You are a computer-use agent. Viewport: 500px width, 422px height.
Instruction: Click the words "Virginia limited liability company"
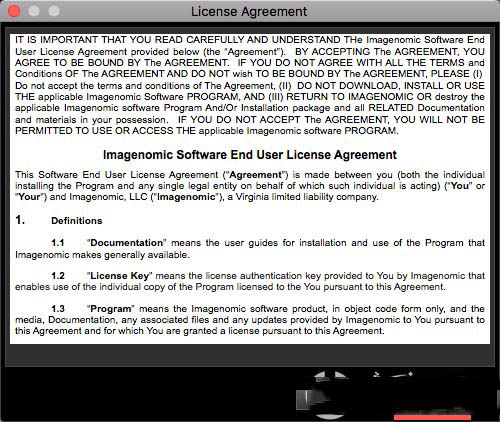[306, 197]
